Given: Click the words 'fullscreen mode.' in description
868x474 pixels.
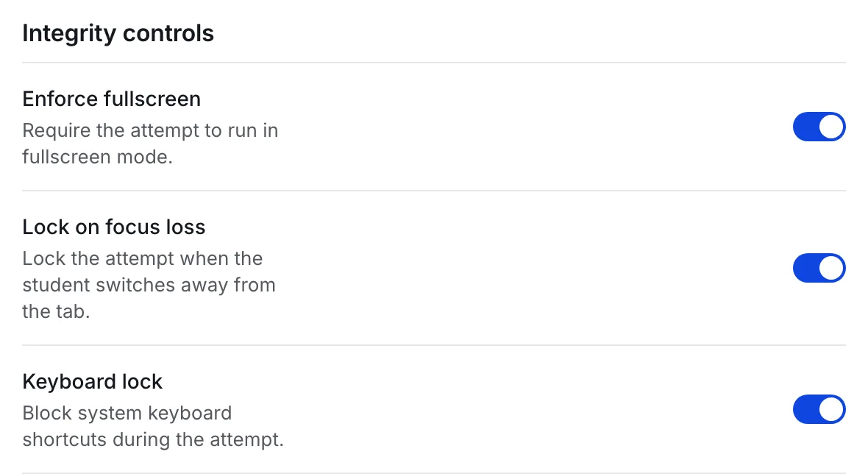Looking at the screenshot, I should pyautogui.click(x=97, y=157).
